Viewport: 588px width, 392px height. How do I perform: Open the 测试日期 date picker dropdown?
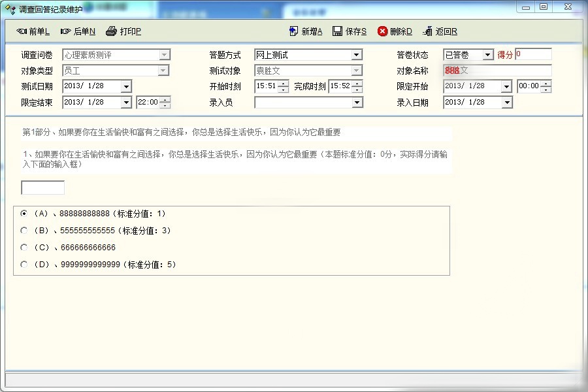(125, 86)
